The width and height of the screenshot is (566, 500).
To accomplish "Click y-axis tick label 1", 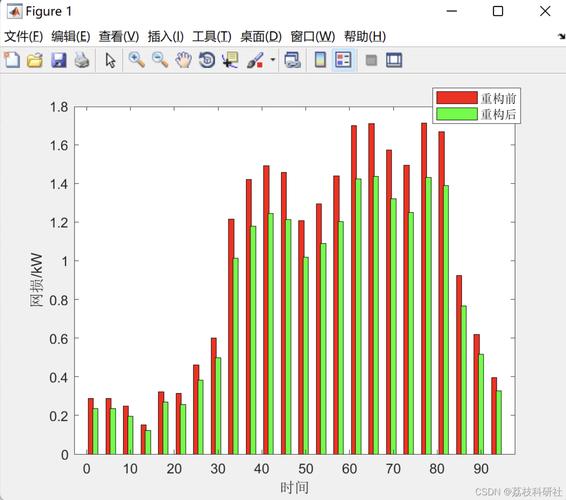I will [65, 261].
